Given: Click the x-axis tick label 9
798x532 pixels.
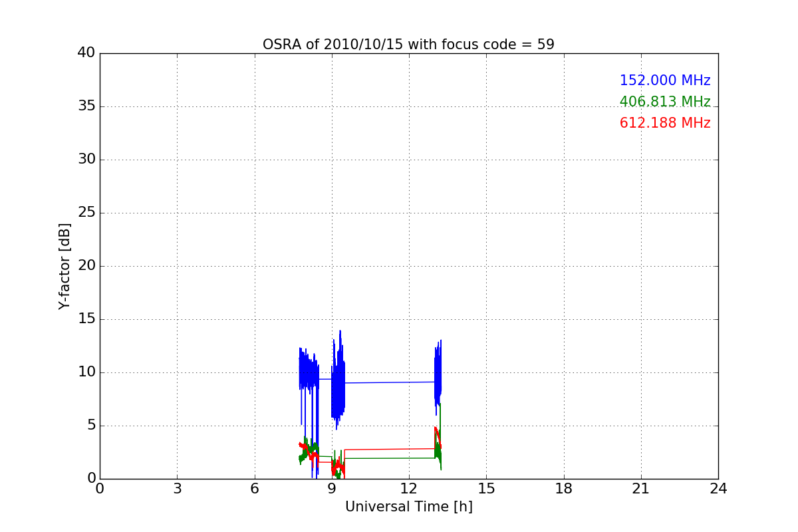Looking at the screenshot, I should 332,489.
